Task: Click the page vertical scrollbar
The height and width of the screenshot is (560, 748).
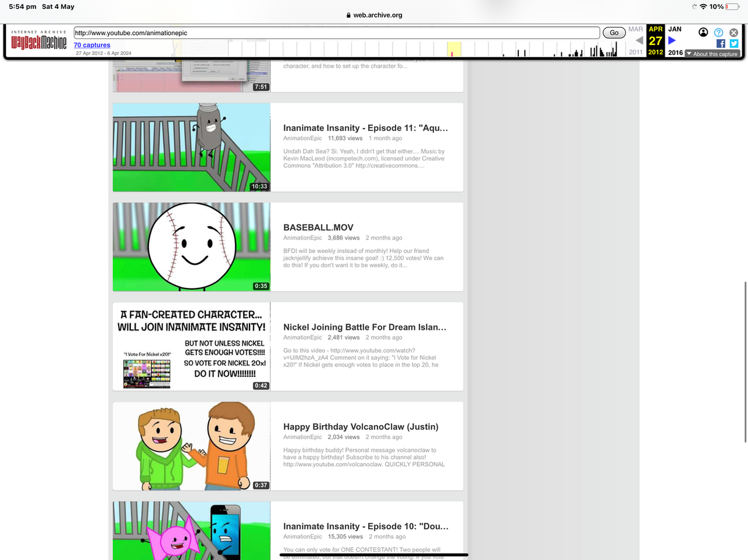Action: click(745, 362)
